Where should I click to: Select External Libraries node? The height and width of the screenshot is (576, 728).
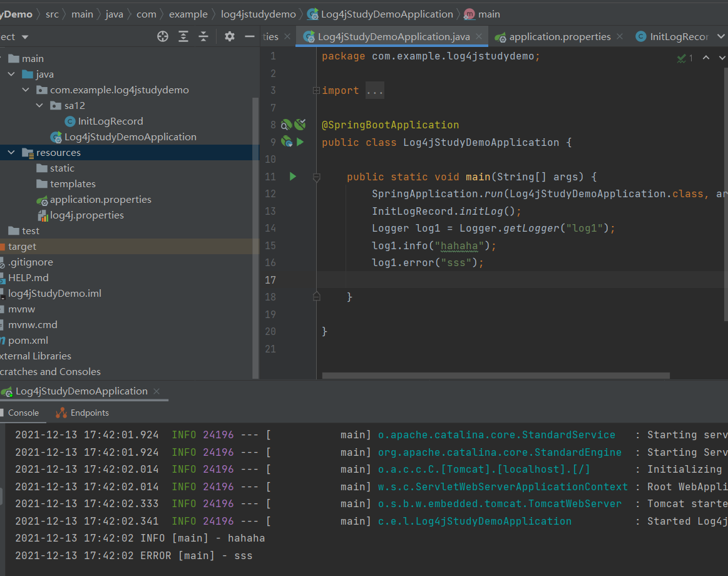(x=35, y=356)
